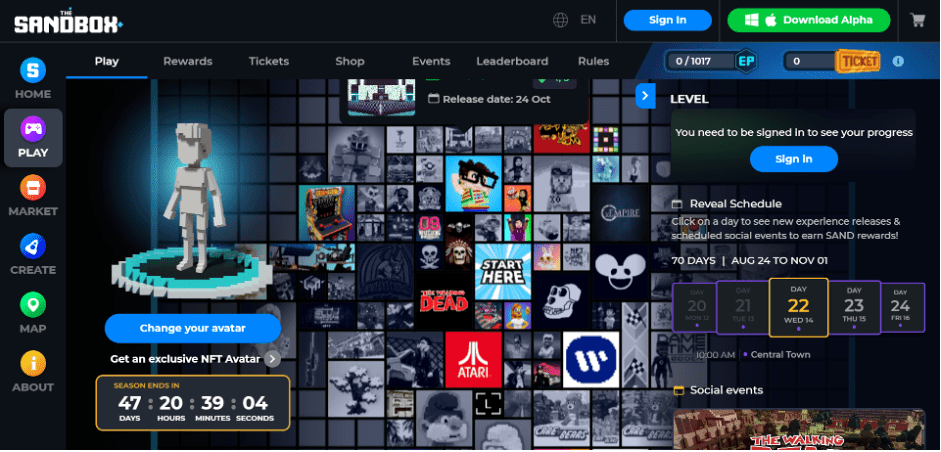Screen dimensions: 941x452
Task: Switch to the Tickets tab
Action: click(269, 61)
